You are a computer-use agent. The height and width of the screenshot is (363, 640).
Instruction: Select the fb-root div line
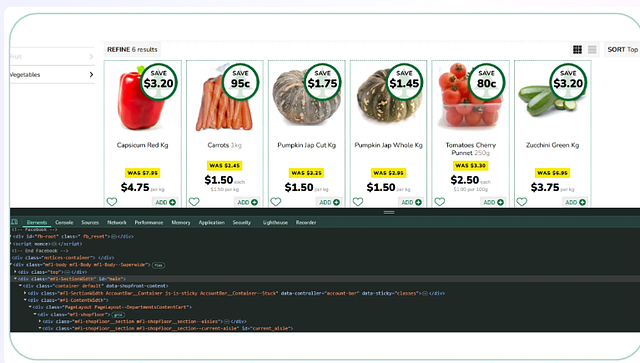(x=73, y=236)
